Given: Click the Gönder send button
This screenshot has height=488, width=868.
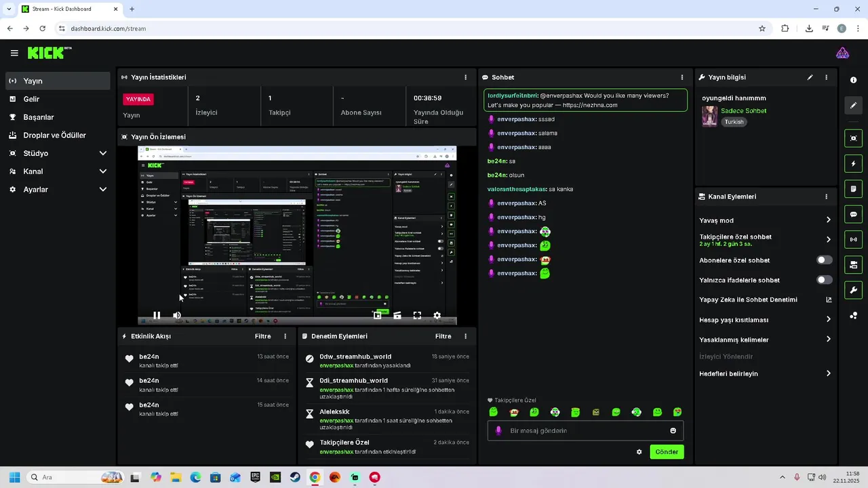Looking at the screenshot, I should 667,451.
